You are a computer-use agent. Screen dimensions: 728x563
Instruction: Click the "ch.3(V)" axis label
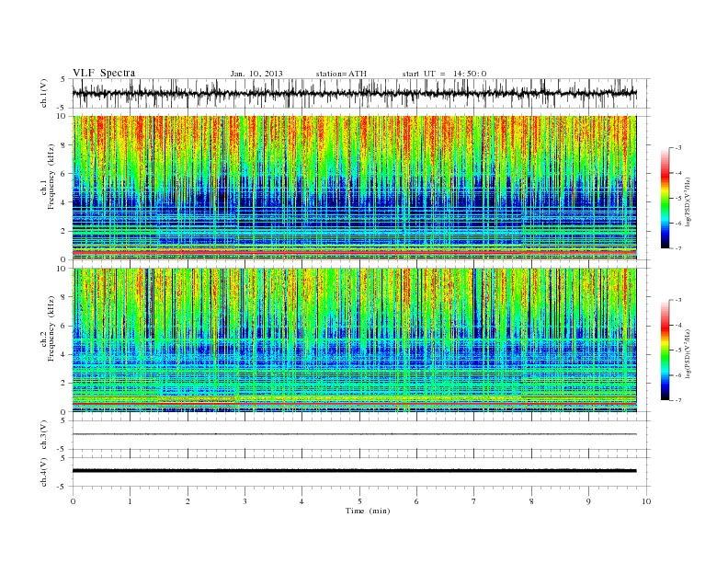point(43,435)
